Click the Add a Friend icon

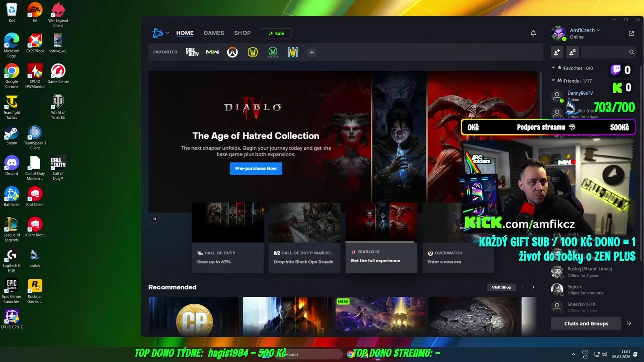[x=557, y=52]
